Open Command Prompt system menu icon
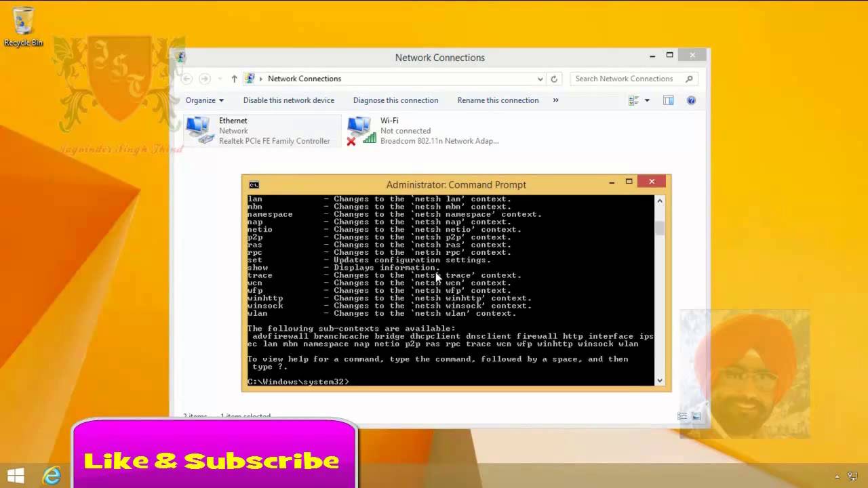Viewport: 868px width, 488px height. tap(254, 184)
